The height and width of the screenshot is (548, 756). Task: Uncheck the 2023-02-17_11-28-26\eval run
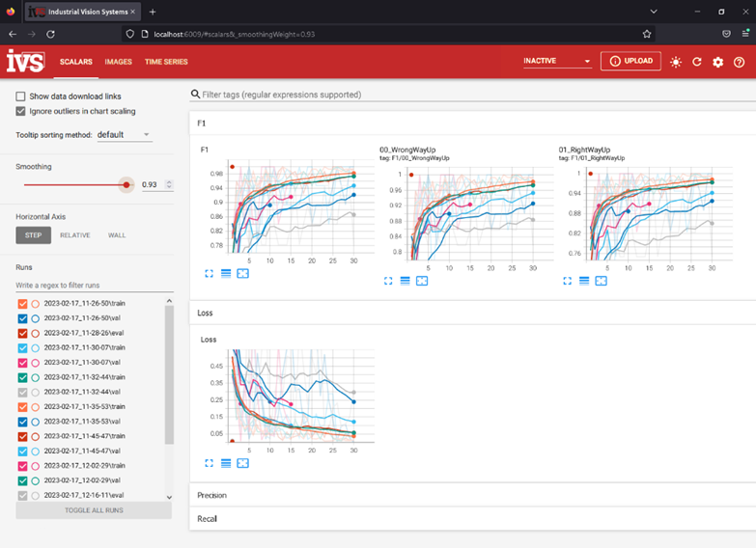tap(22, 333)
